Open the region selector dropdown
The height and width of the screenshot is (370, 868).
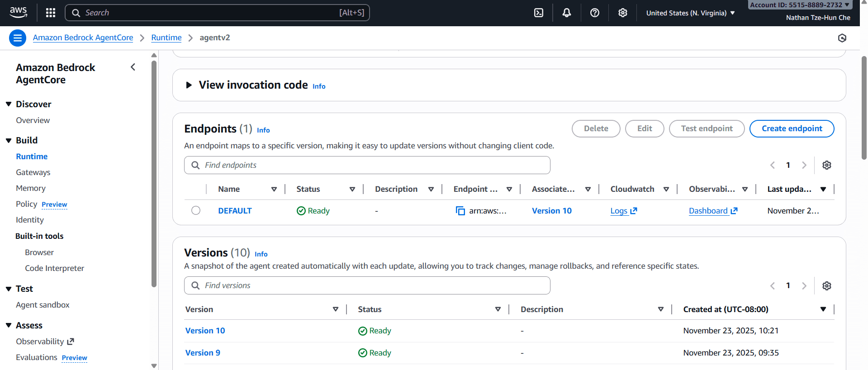pos(690,13)
